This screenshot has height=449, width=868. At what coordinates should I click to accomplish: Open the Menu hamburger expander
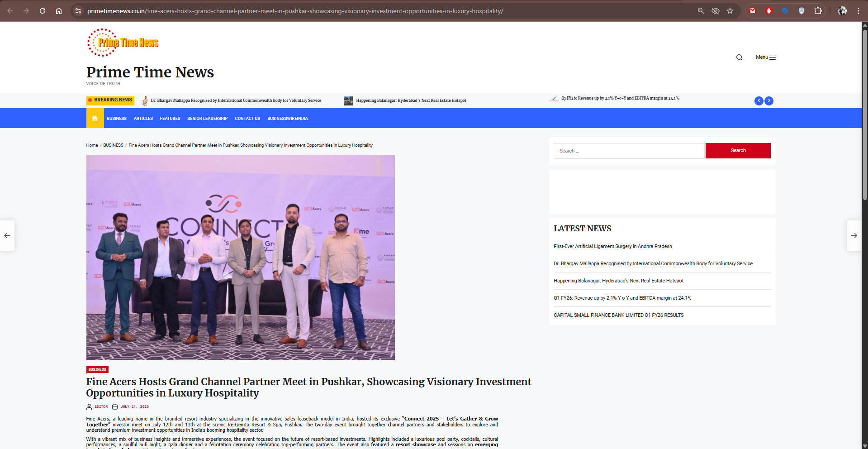click(x=766, y=57)
